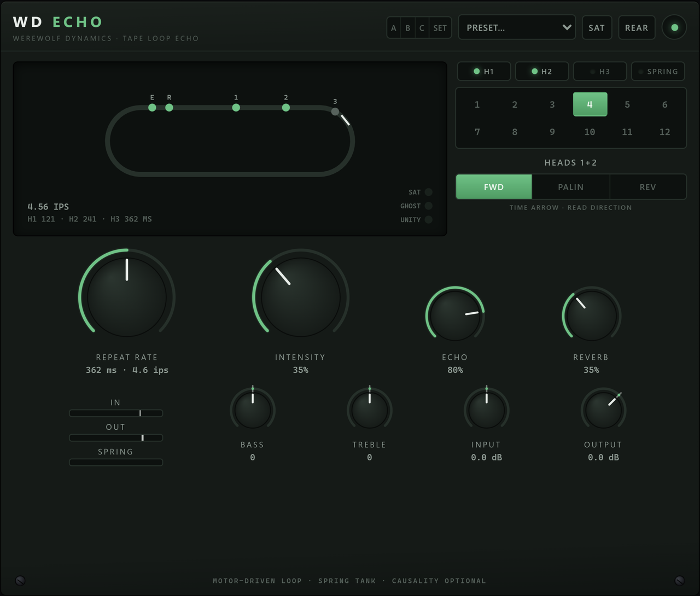This screenshot has width=700, height=596.
Task: Choose mode selector position 1
Action: tap(477, 104)
